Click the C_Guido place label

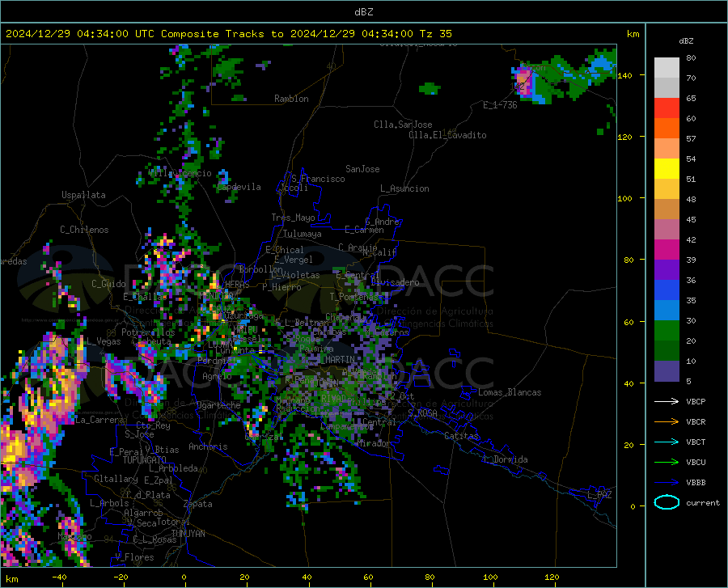(108, 284)
